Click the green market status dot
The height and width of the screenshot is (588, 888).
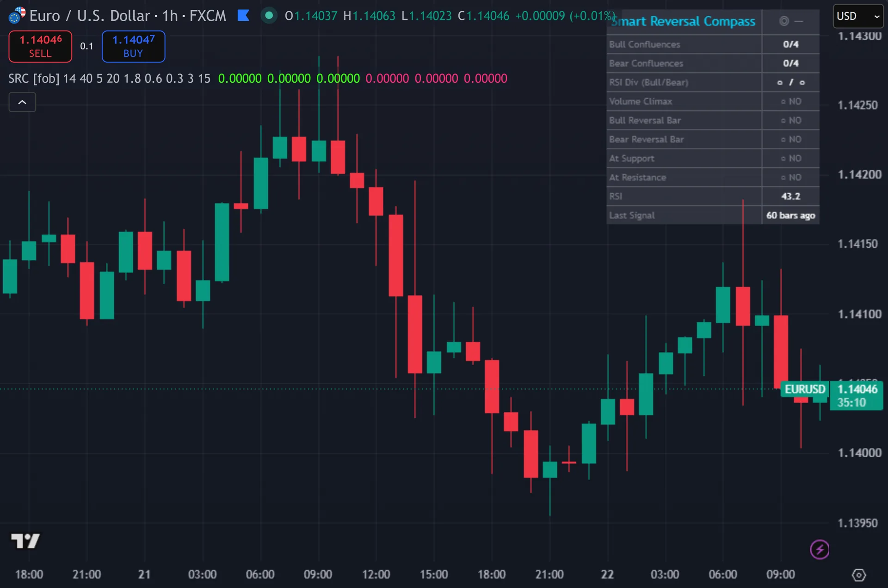pyautogui.click(x=269, y=16)
